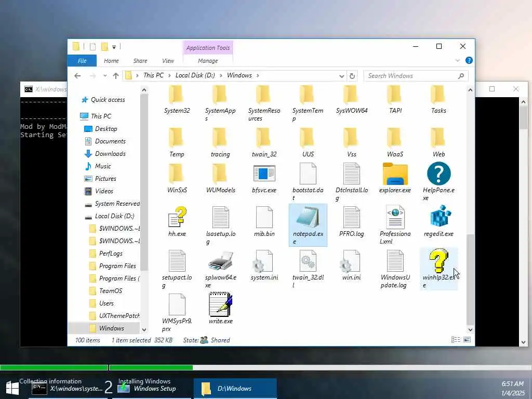Click the taskbar clock
Viewport: 532px width, 399px height.
tap(512, 389)
